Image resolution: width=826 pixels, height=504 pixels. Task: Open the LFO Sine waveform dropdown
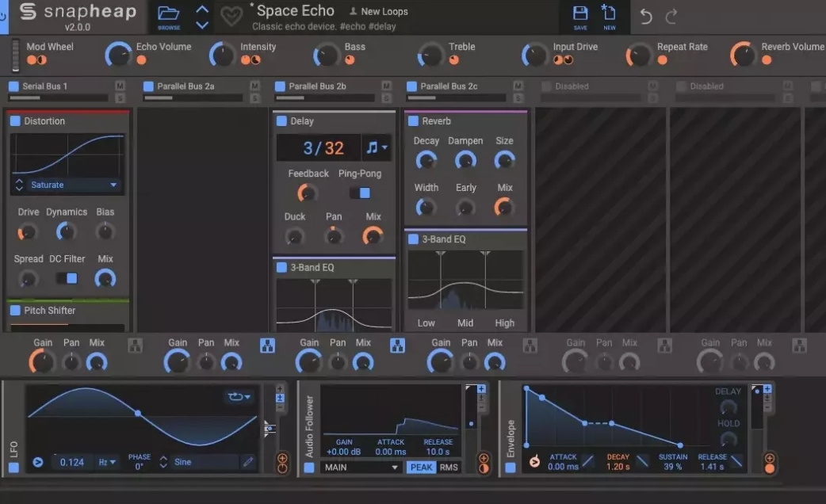(206, 462)
